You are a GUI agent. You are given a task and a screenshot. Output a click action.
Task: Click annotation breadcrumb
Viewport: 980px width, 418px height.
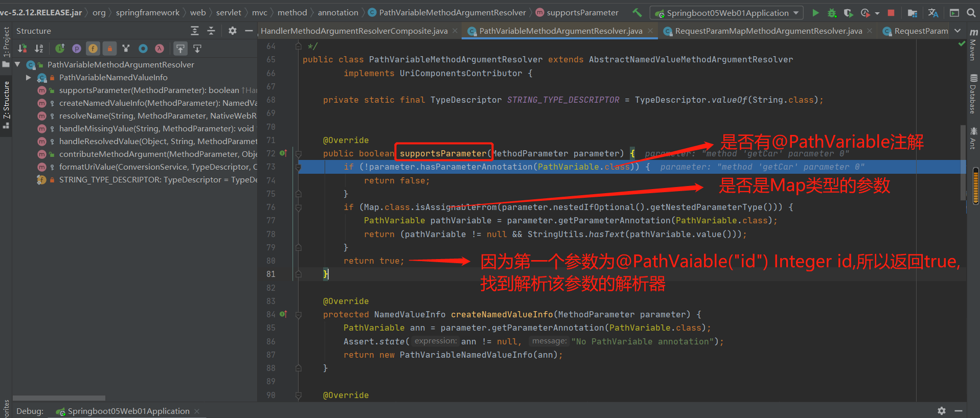(338, 13)
